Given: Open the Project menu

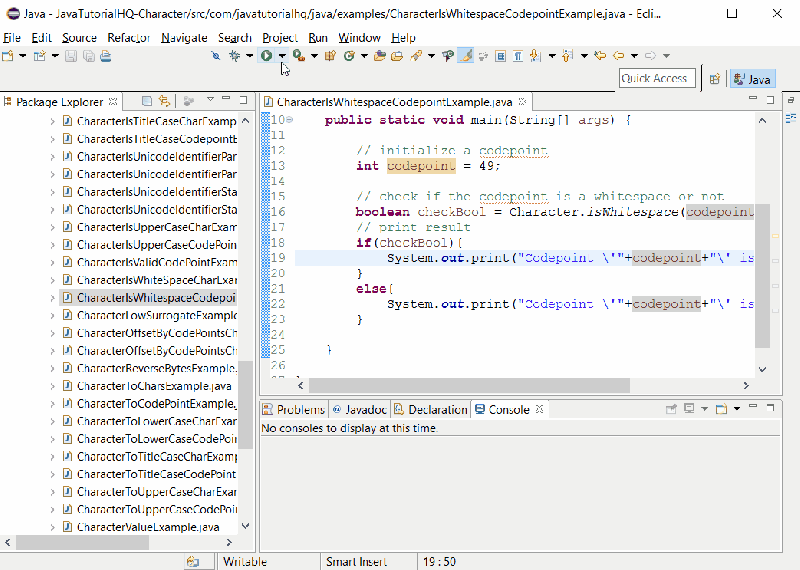Looking at the screenshot, I should [280, 38].
